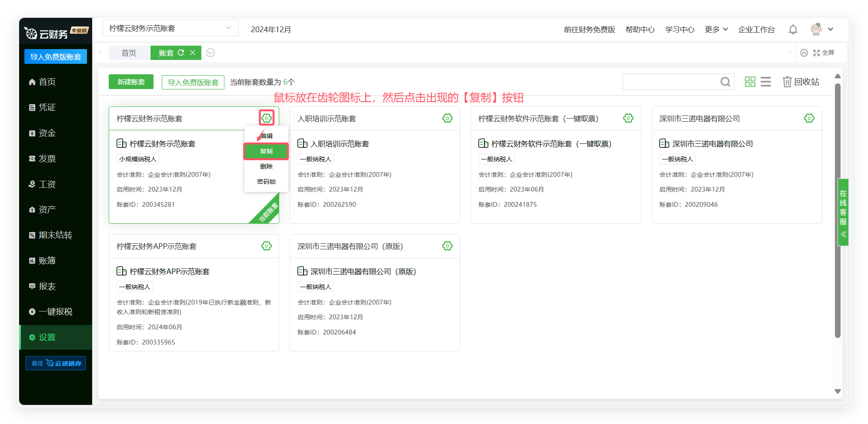The width and height of the screenshot is (868, 424).
Task: Click the search magnifier icon
Action: click(x=725, y=82)
